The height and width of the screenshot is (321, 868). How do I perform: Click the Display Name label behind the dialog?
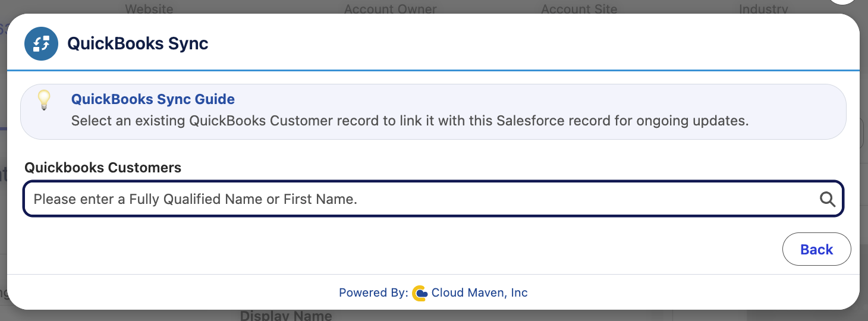click(286, 315)
